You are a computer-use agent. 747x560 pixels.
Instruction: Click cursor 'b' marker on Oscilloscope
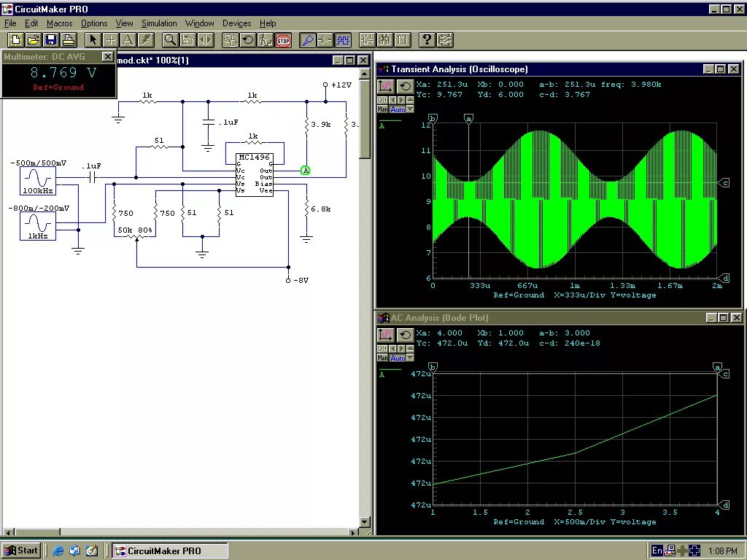[433, 119]
